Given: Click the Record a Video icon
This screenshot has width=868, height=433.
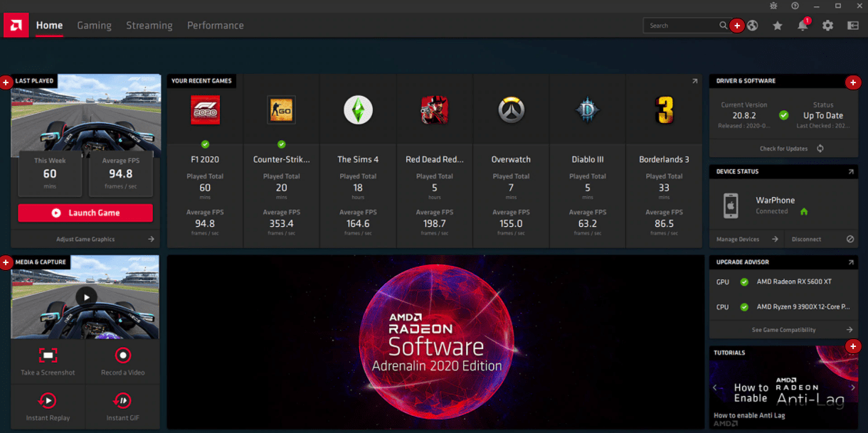Looking at the screenshot, I should pos(123,356).
